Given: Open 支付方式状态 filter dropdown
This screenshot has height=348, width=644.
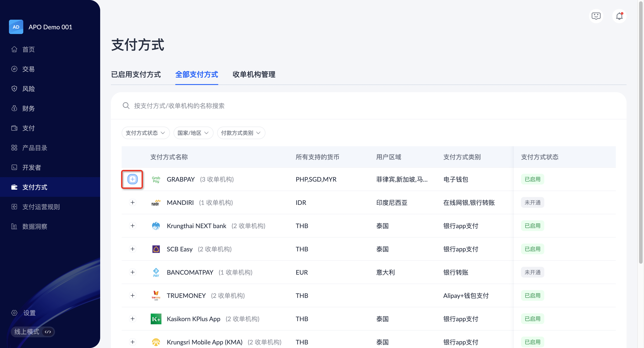Looking at the screenshot, I should click(145, 133).
